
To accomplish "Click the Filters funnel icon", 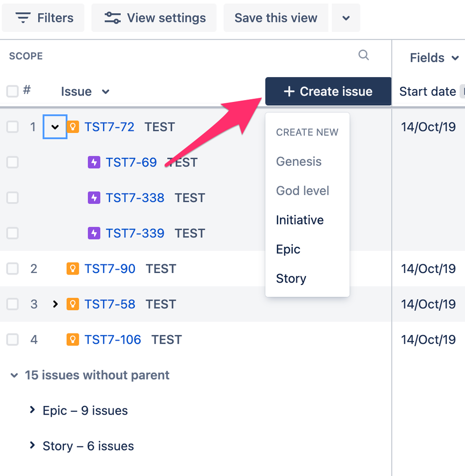I will 22,17.
